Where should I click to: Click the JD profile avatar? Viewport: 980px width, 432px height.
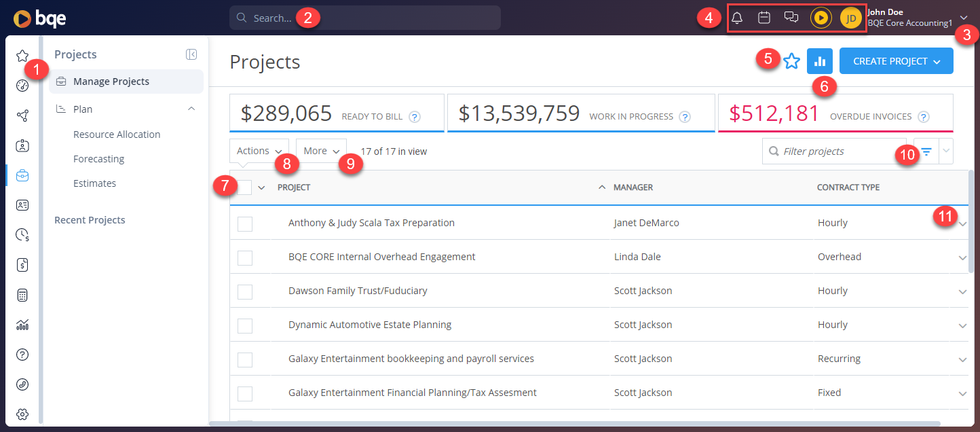851,18
